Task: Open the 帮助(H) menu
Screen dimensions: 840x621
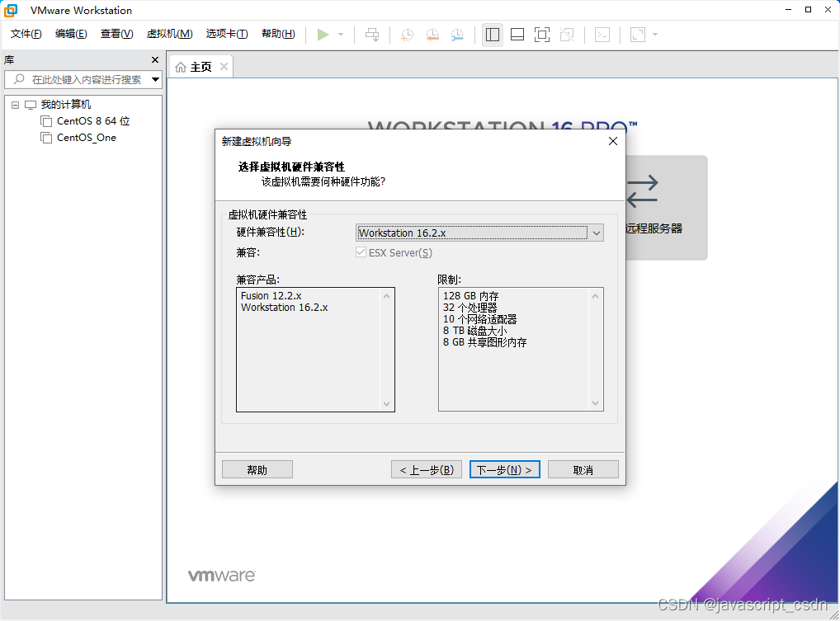Action: click(x=278, y=34)
